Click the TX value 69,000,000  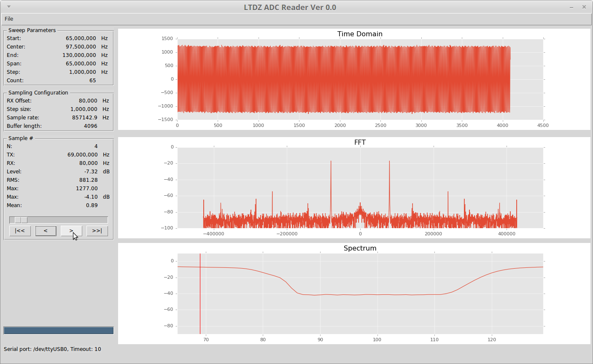83,155
